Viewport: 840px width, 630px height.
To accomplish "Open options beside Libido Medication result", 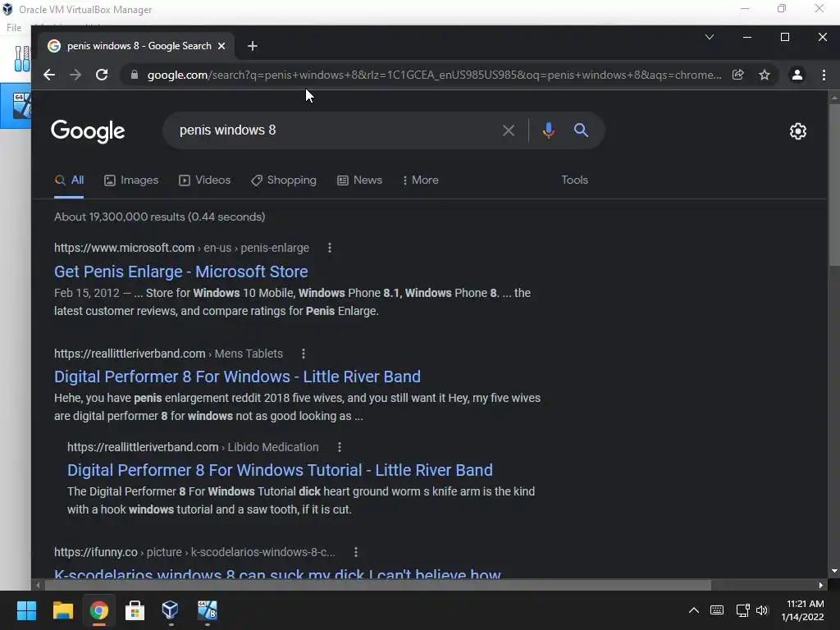I will pyautogui.click(x=339, y=447).
